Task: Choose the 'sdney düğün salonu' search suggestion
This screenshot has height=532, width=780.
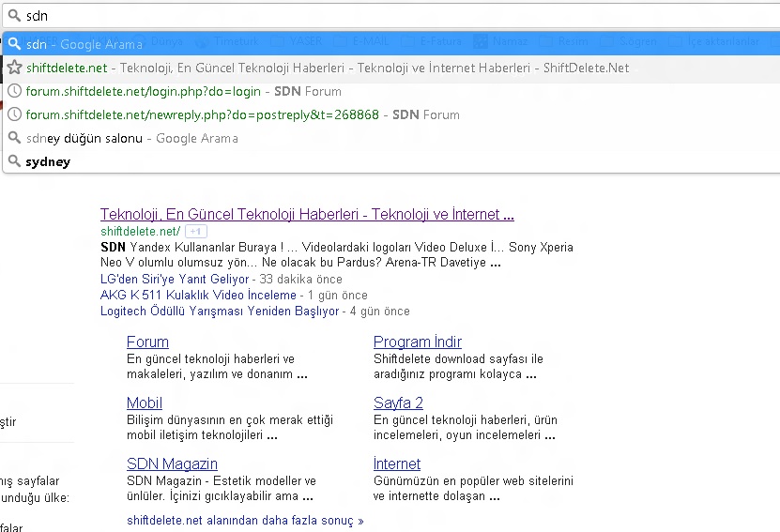Action: [391, 138]
